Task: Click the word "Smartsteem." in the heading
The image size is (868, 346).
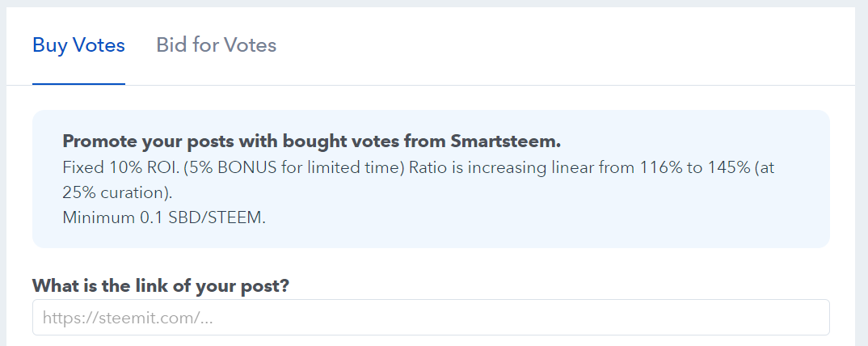Action: point(512,141)
